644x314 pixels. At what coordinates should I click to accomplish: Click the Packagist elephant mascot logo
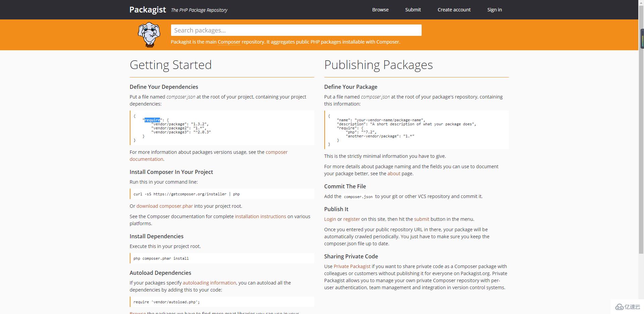149,35
